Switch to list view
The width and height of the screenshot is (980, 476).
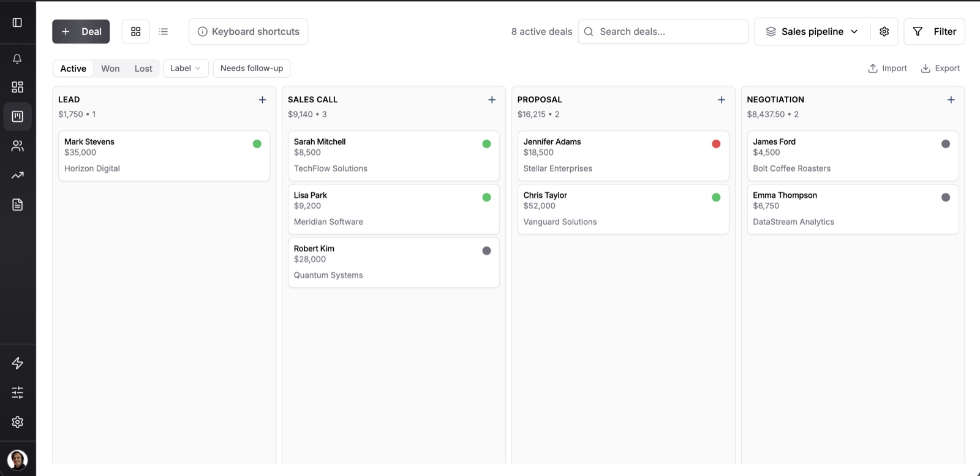[163, 32]
